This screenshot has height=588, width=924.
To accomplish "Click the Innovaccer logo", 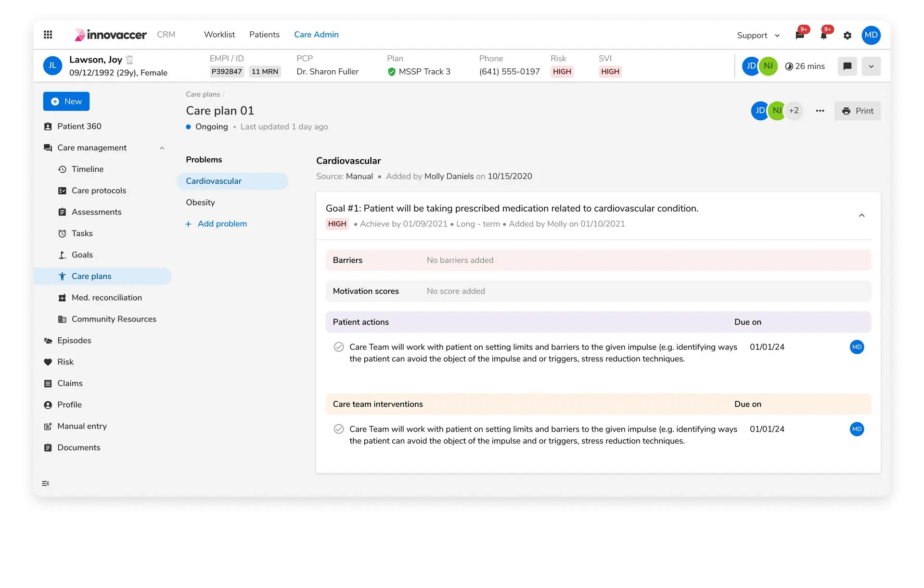I will coord(111,35).
